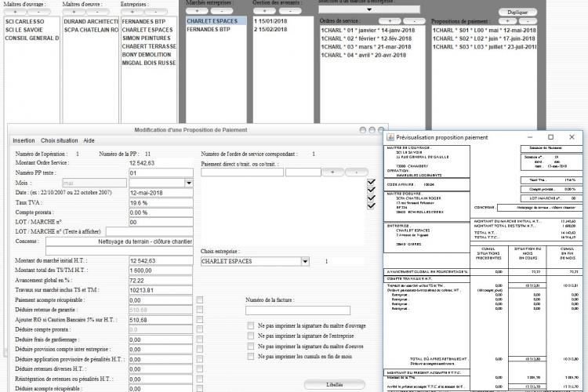Toggle the Ajouter RG si Caution Bancaire checkbox
Viewport: 588px width, 392px height.
199,320
